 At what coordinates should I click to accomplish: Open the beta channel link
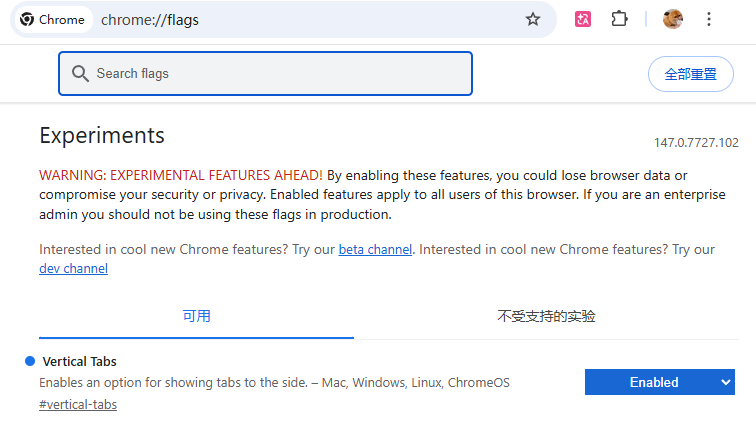pyautogui.click(x=375, y=249)
